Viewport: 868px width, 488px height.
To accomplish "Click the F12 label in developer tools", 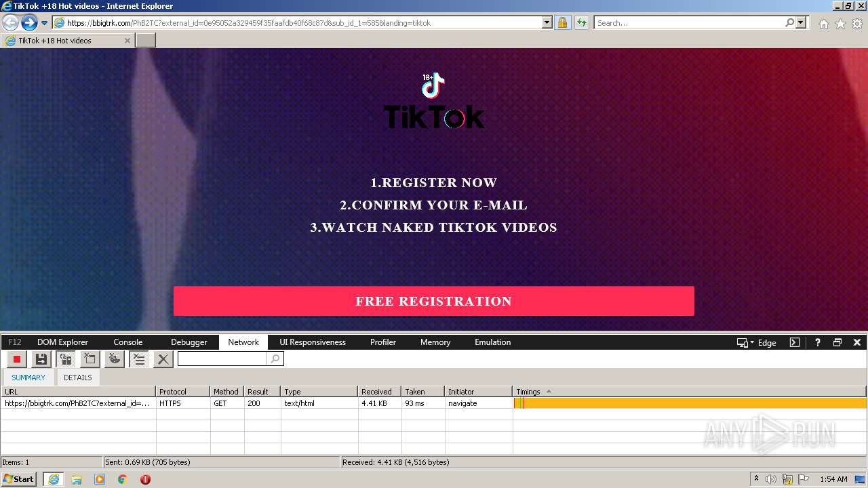I will [x=15, y=342].
